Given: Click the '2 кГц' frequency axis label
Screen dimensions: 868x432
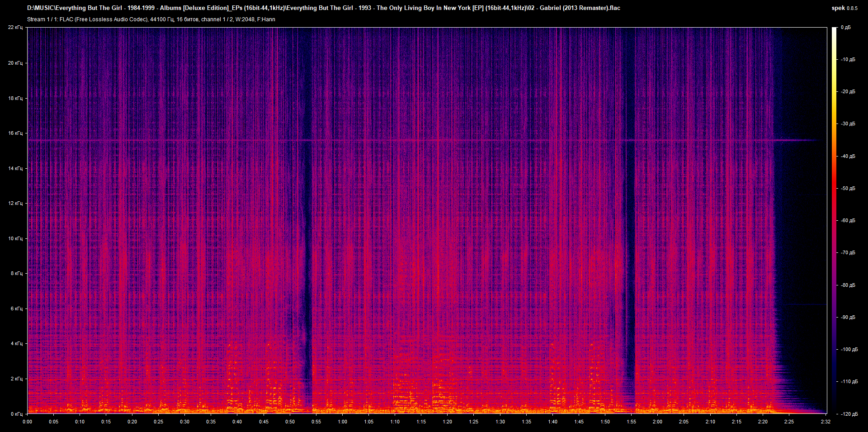Looking at the screenshot, I should [17, 379].
